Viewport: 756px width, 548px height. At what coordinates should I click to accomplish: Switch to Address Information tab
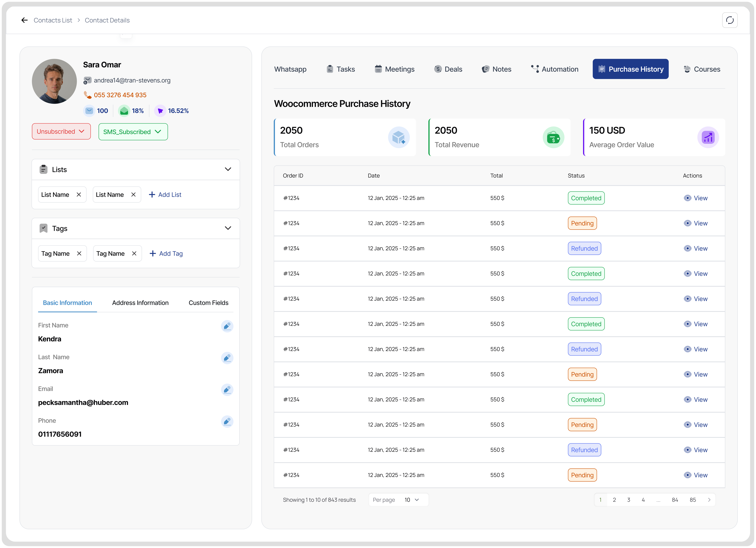click(140, 303)
